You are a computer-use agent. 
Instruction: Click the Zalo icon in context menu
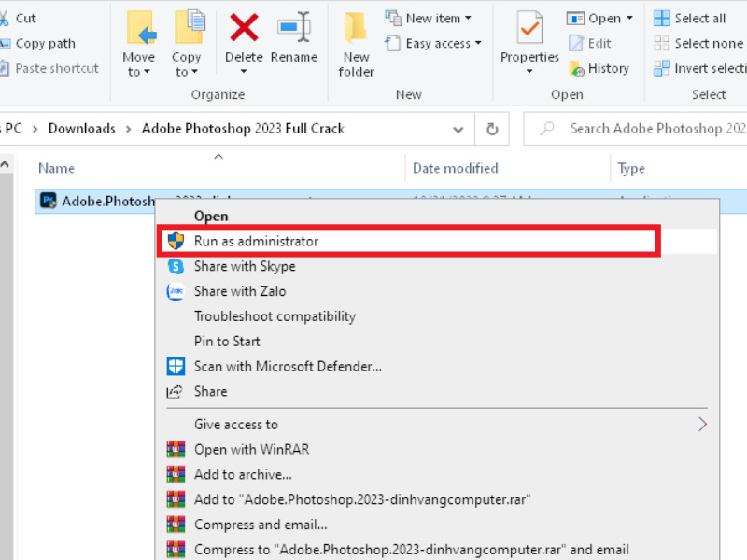(176, 291)
